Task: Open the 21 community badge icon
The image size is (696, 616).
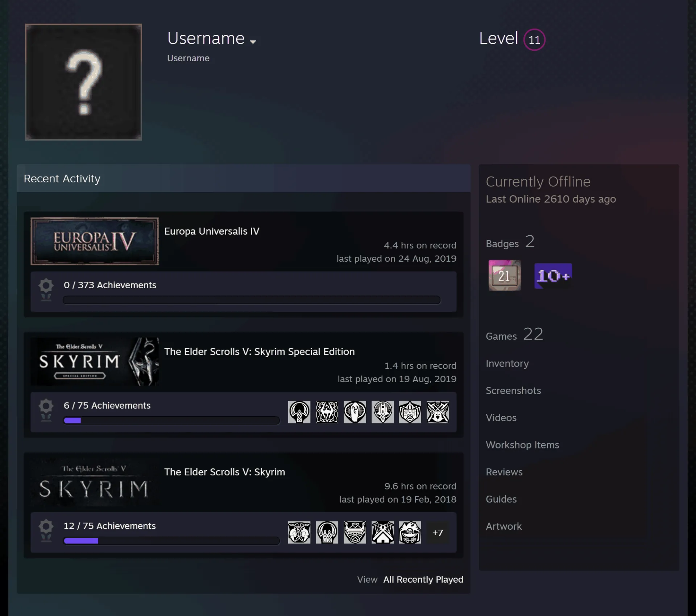Action: tap(505, 275)
